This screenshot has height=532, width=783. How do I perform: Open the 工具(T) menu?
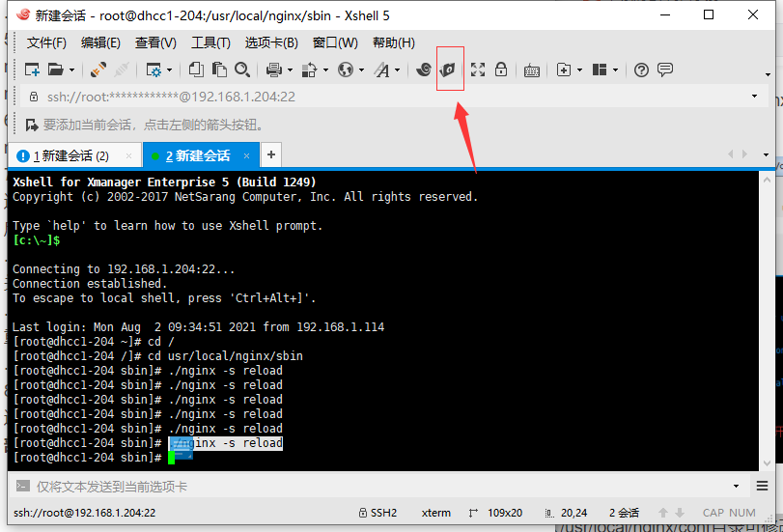[x=210, y=42]
